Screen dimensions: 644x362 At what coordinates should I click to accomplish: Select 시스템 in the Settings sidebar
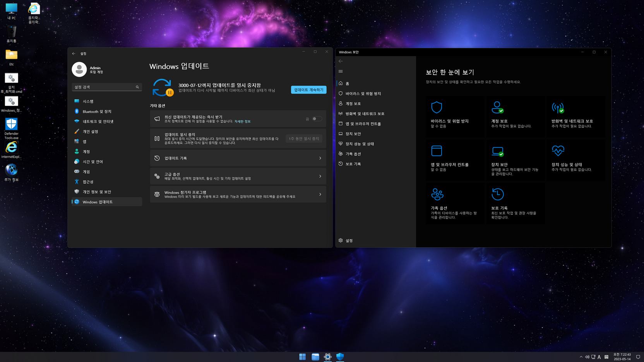pos(107,101)
